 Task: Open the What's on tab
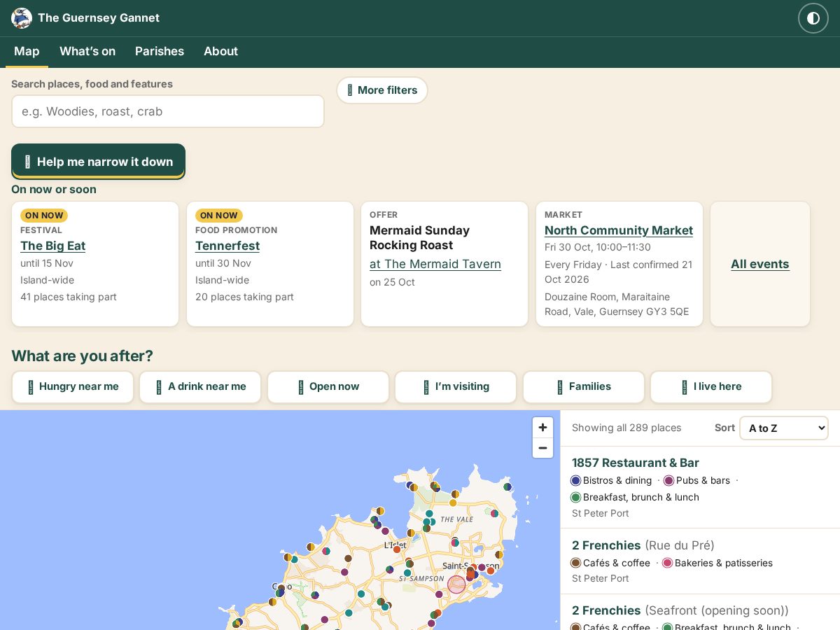87,51
